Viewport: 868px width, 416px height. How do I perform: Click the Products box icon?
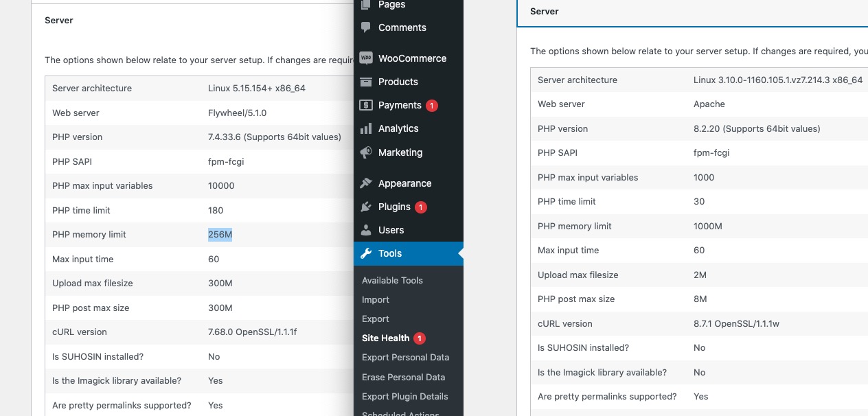(x=366, y=82)
